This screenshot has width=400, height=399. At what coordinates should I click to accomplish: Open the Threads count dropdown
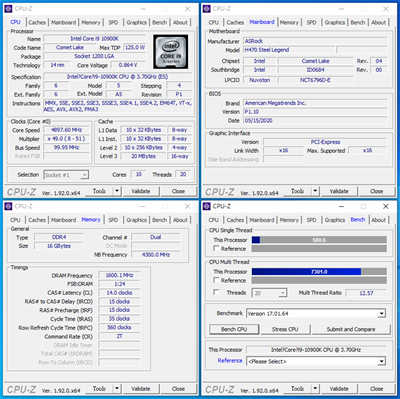tap(270, 293)
